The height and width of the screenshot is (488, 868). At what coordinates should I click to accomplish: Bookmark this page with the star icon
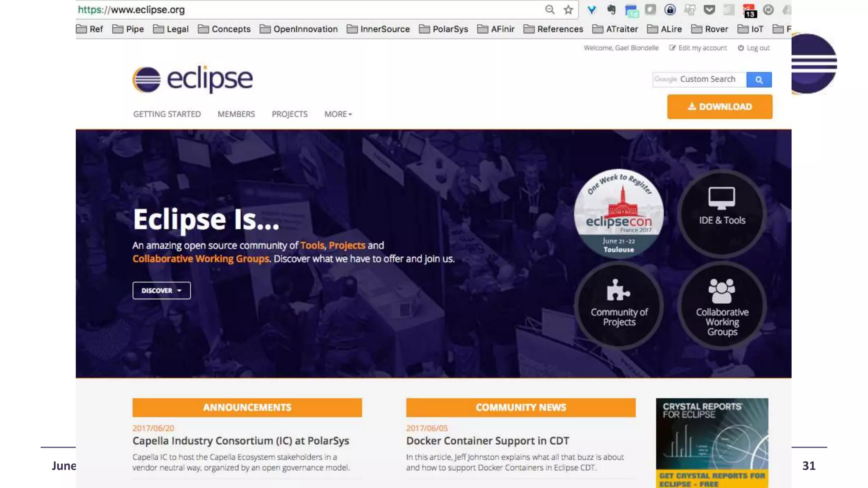[x=568, y=10]
